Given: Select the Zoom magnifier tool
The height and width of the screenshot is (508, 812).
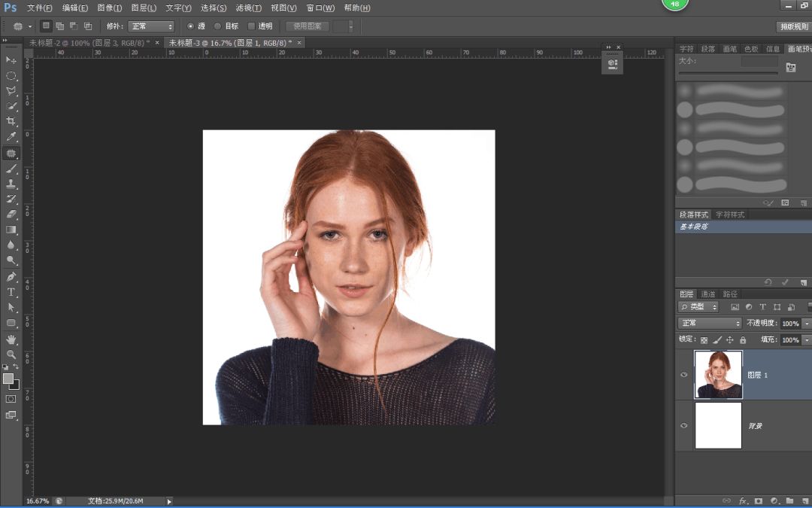Looking at the screenshot, I should click(11, 354).
